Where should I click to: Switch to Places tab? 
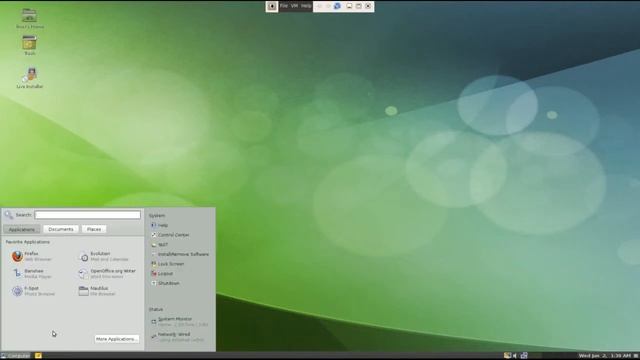tap(94, 229)
